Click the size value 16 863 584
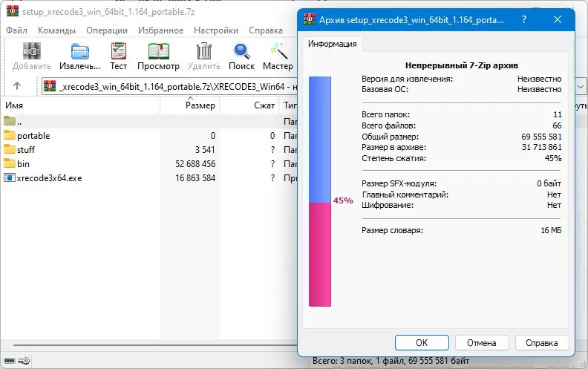The width and height of the screenshot is (588, 369). click(x=195, y=177)
